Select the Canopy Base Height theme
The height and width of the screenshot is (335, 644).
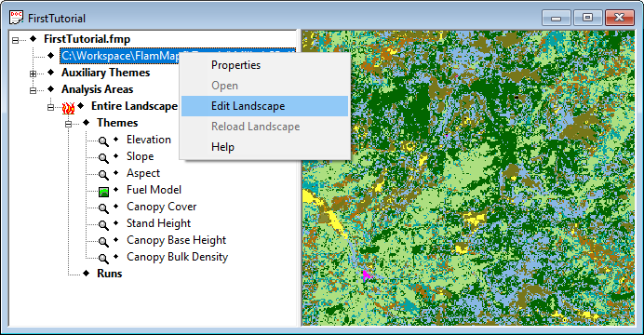tap(176, 240)
